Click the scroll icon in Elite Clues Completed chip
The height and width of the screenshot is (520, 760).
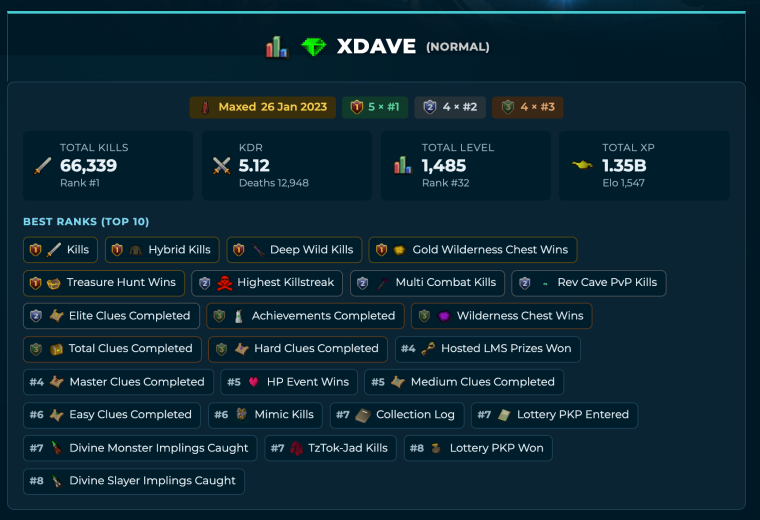click(56, 316)
